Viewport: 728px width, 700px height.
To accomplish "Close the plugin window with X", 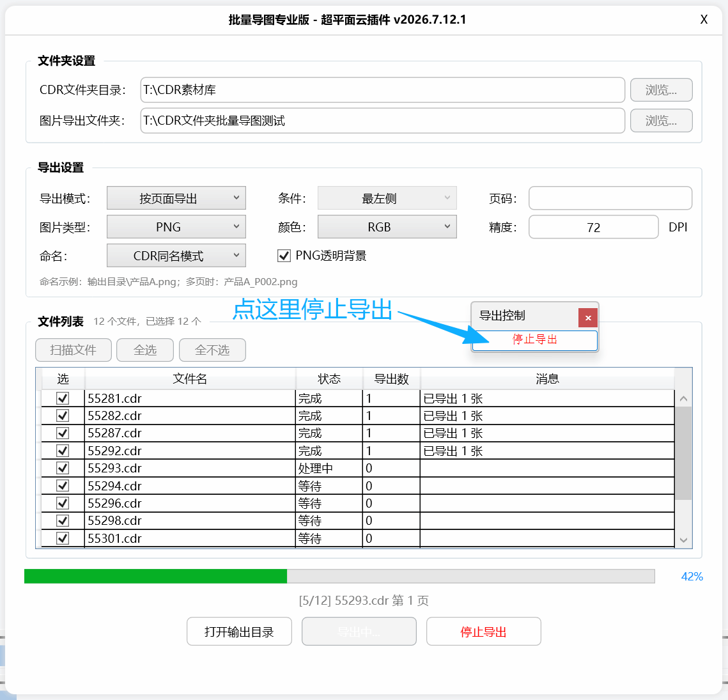I will (704, 20).
